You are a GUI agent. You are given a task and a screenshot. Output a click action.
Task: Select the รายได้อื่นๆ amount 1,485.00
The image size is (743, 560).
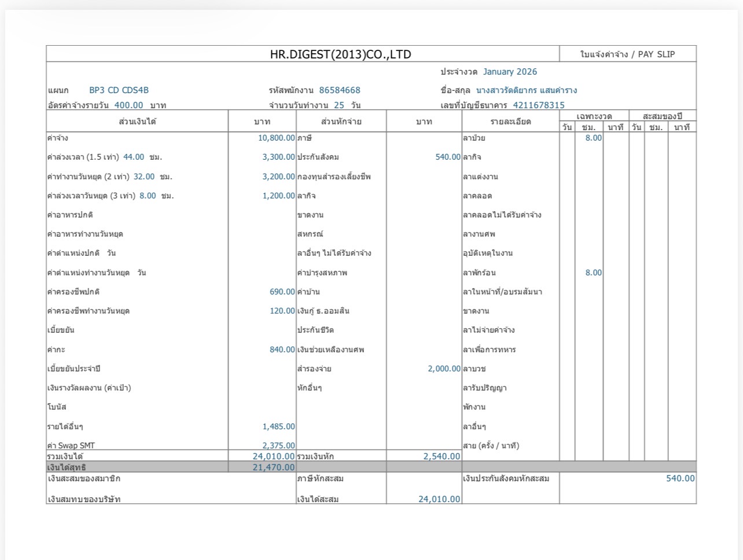pos(278,426)
